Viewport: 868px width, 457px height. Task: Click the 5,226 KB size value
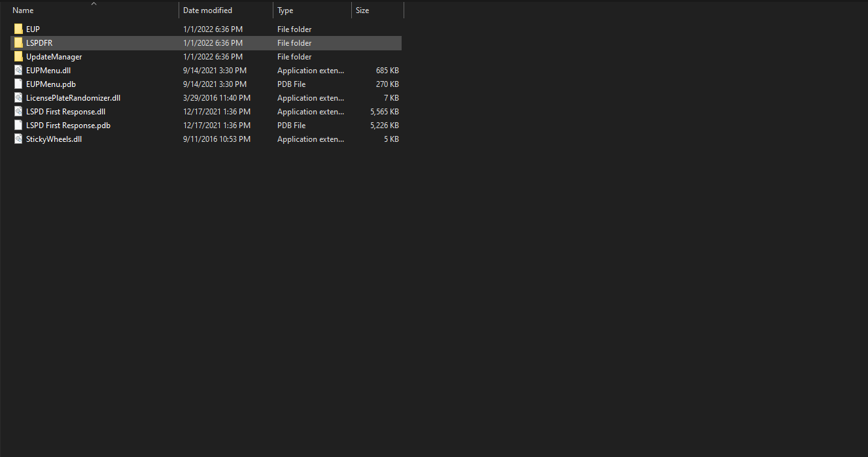(385, 126)
